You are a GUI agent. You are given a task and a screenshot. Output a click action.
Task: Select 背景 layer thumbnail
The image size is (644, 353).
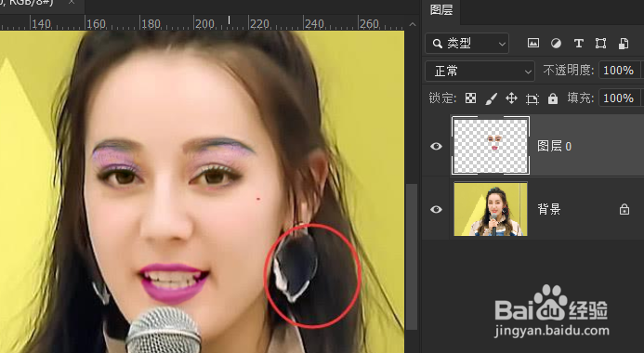[x=491, y=209]
